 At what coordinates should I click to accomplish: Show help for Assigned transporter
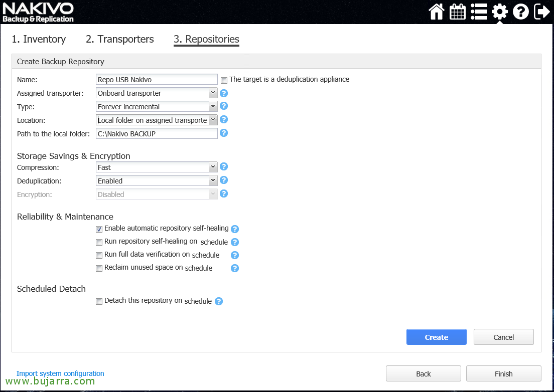[224, 93]
